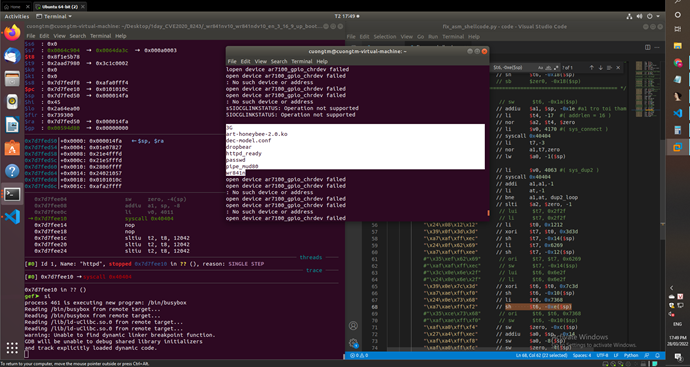
Task: Go to next find match arrow
Action: pyautogui.click(x=600, y=68)
